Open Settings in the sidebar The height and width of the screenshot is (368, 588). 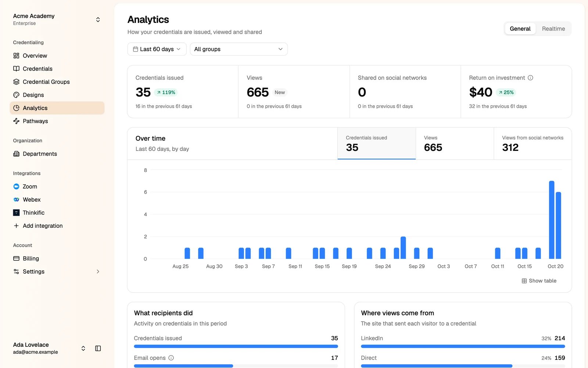(57, 272)
